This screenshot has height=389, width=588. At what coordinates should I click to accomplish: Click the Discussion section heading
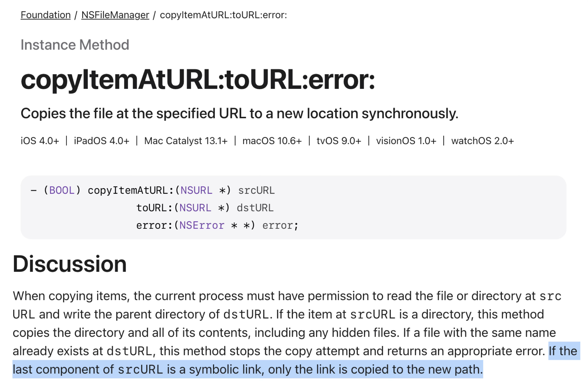point(70,264)
